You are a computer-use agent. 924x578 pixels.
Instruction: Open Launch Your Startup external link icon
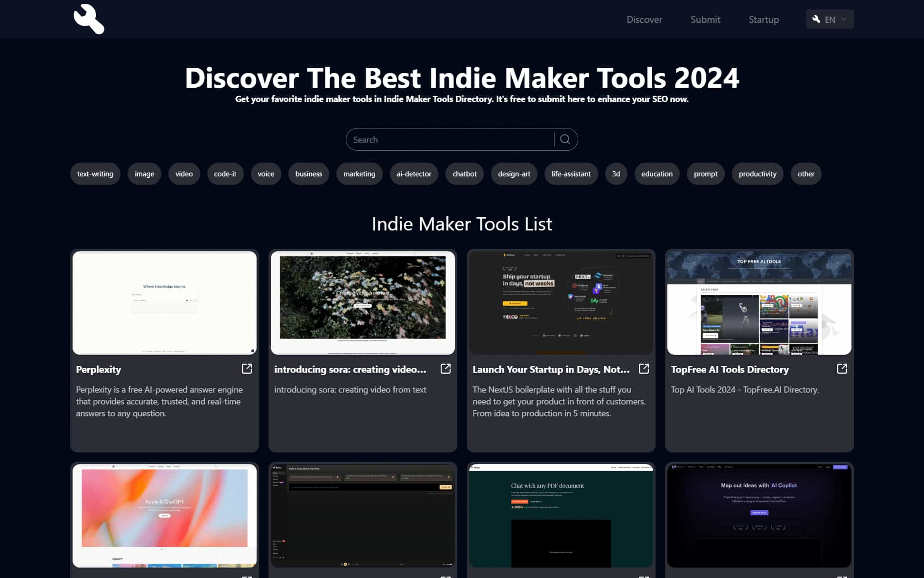(x=644, y=368)
